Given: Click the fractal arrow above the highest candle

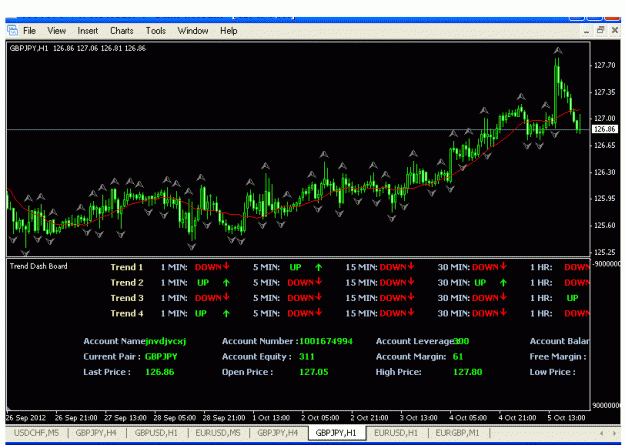Looking at the screenshot, I should 558,51.
